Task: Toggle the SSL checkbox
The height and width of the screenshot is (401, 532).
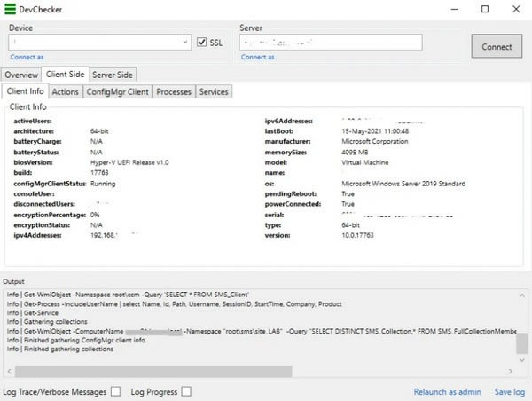Action: click(201, 42)
